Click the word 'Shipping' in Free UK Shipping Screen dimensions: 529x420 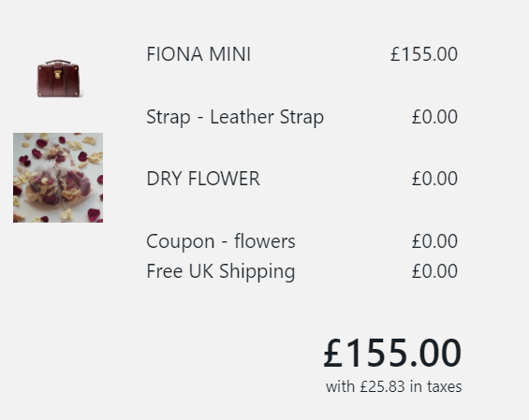coord(257,271)
